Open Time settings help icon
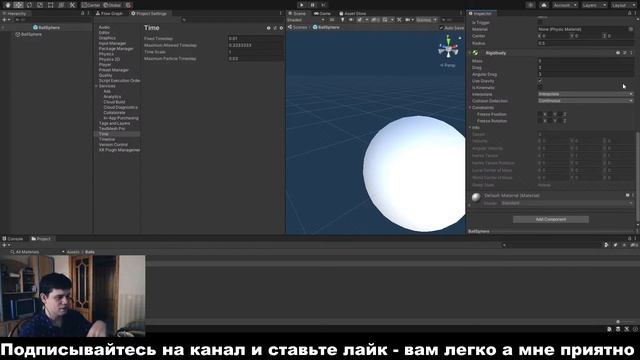 coord(269,28)
